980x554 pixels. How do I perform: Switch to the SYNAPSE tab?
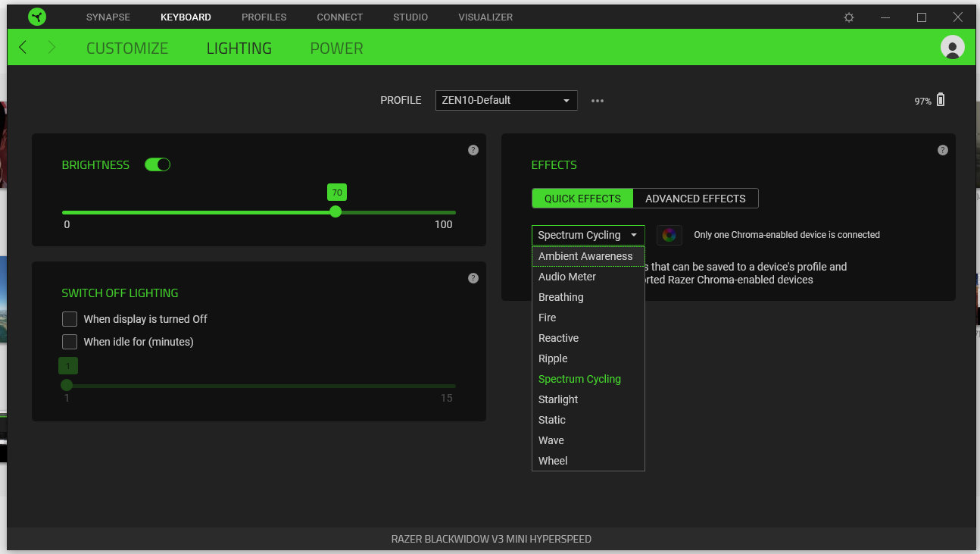(108, 17)
